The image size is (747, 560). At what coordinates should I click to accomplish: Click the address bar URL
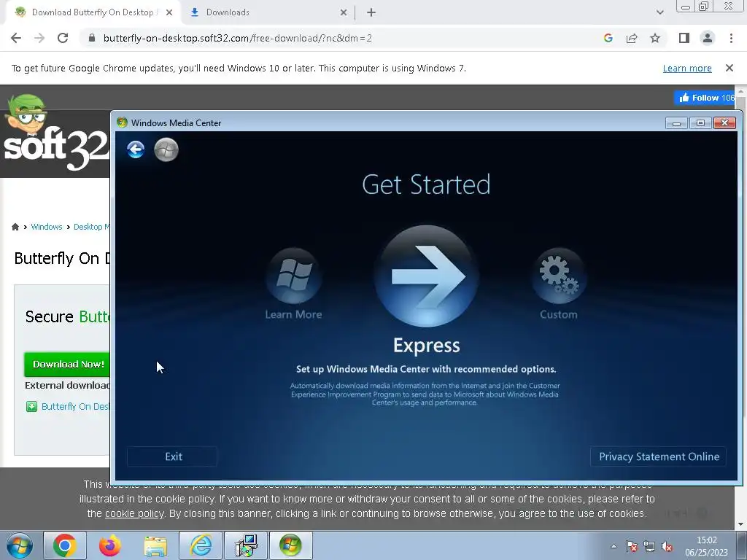(237, 38)
